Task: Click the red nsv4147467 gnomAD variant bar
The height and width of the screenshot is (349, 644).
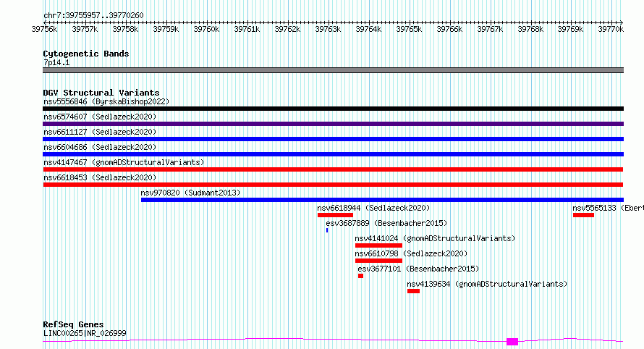Action: [x=333, y=169]
